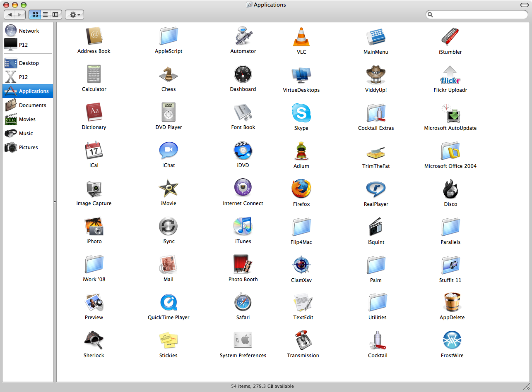
Task: Click the iPhoto app icon
Action: pyautogui.click(x=94, y=227)
